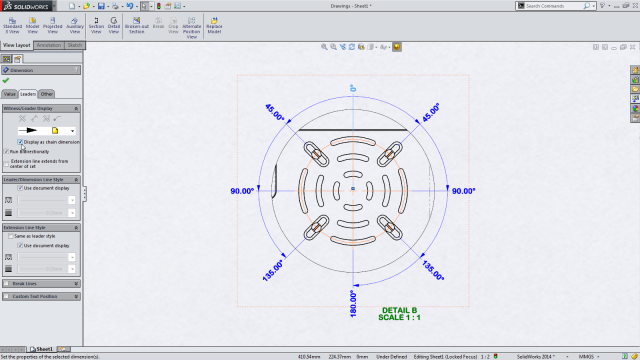Click the Replace Model icon

pos(214,25)
